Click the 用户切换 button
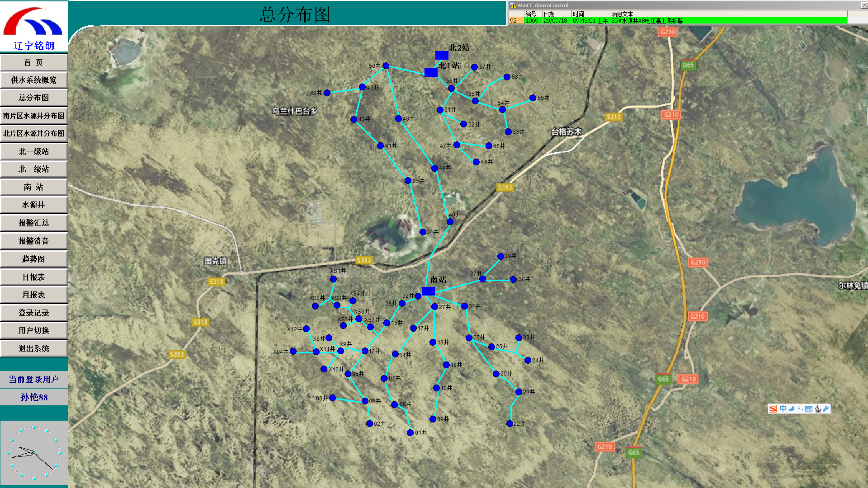 34,330
